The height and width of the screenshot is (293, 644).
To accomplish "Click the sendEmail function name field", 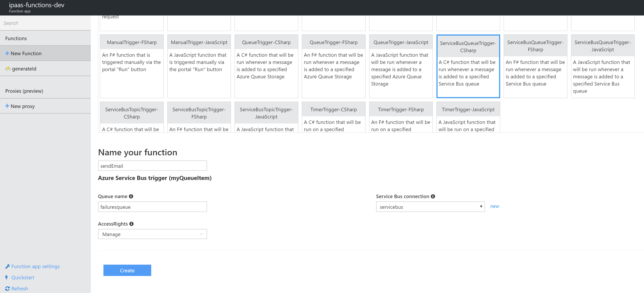I will pos(152,166).
